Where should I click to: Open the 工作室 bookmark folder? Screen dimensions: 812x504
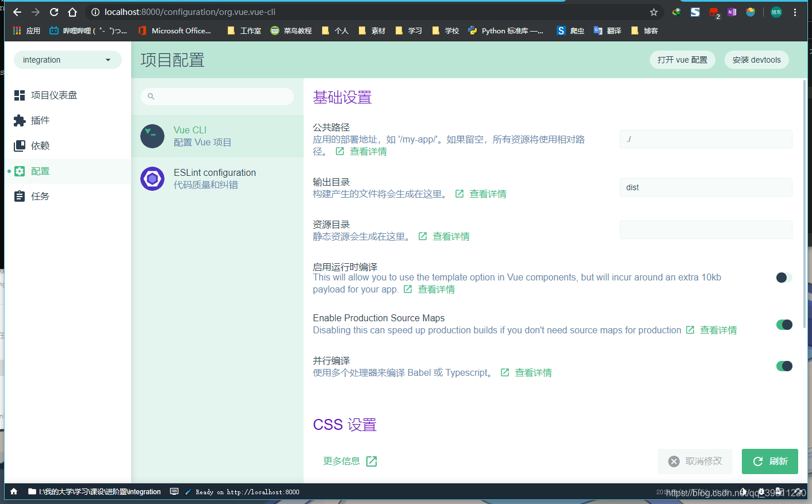tap(244, 31)
